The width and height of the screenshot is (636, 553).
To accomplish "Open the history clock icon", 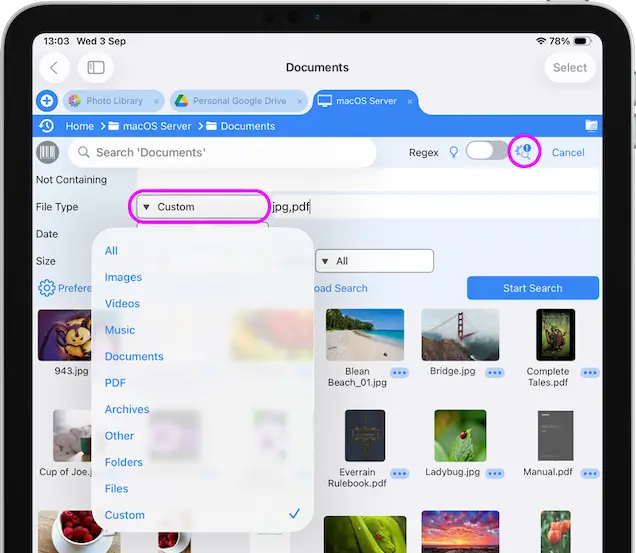I will [46, 126].
